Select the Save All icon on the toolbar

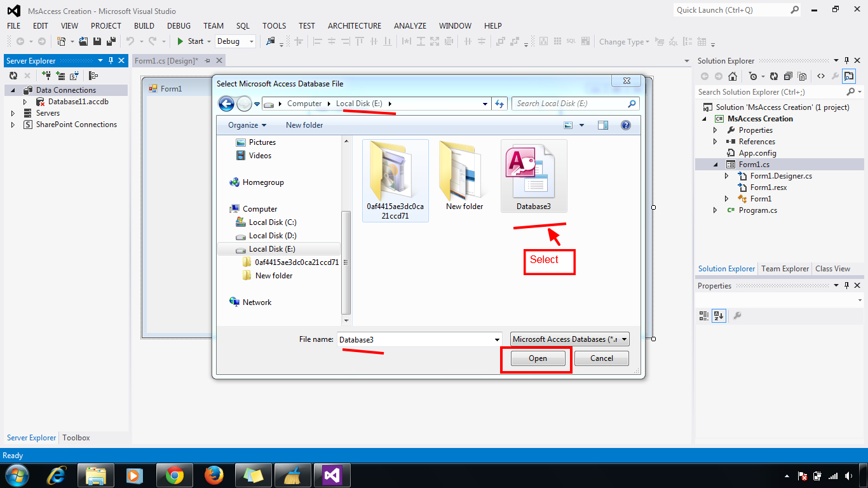tap(111, 41)
